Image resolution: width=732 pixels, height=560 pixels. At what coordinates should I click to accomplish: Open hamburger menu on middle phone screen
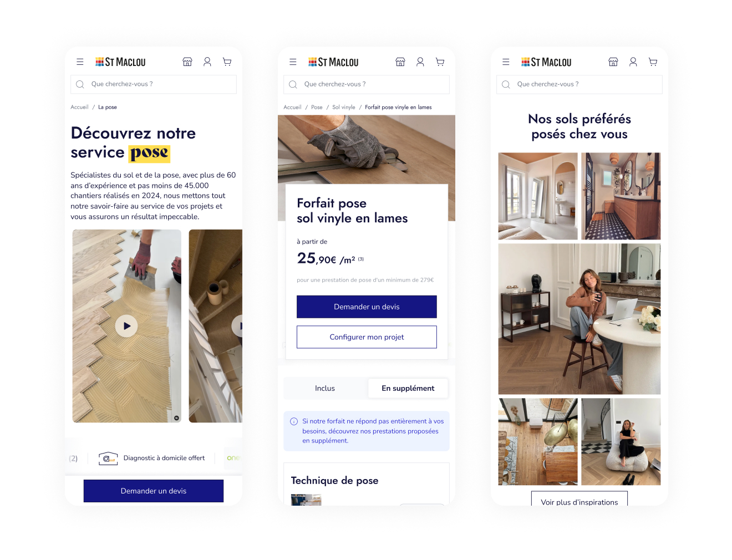pyautogui.click(x=293, y=62)
